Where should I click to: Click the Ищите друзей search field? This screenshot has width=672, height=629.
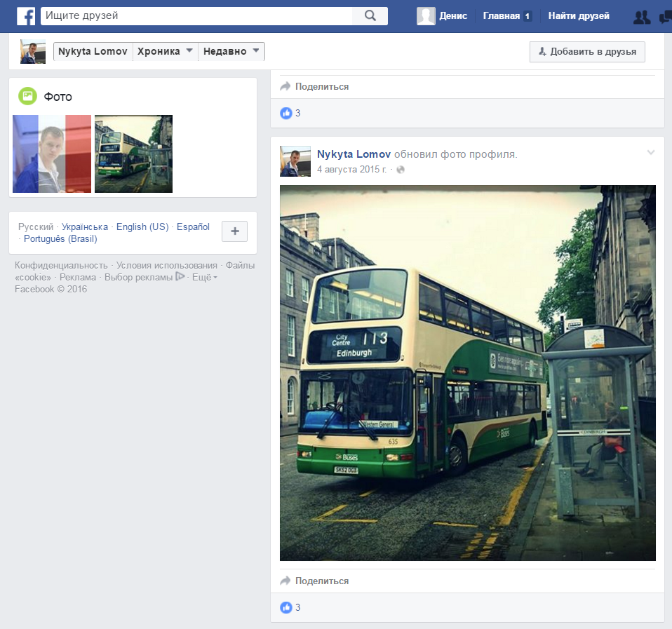[196, 15]
